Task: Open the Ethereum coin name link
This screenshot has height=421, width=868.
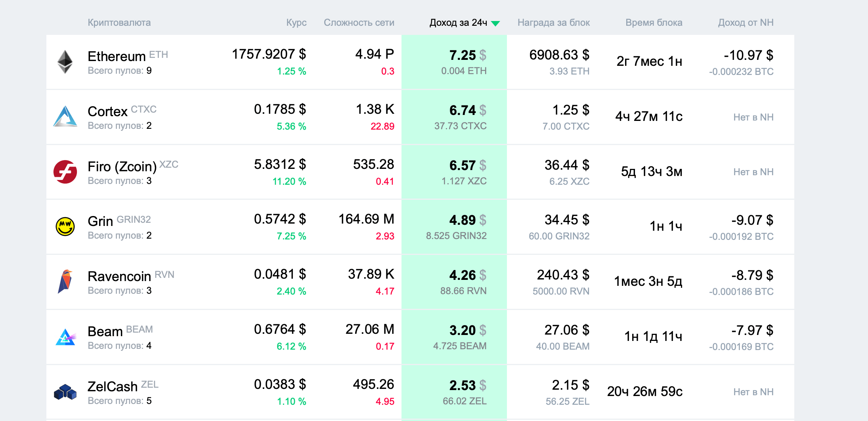Action: (x=117, y=56)
